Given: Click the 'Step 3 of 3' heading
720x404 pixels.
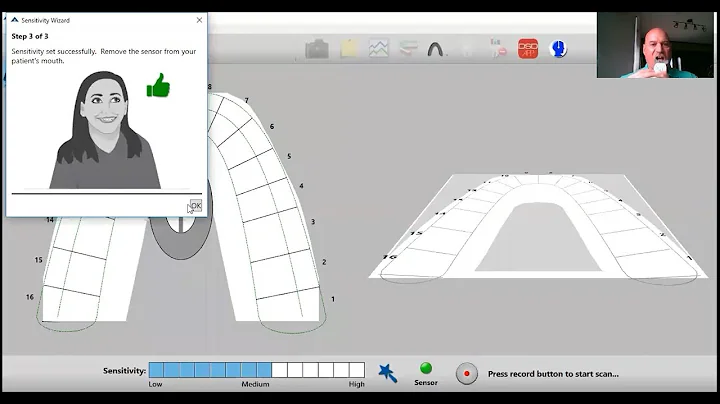Looking at the screenshot, I should point(30,36).
